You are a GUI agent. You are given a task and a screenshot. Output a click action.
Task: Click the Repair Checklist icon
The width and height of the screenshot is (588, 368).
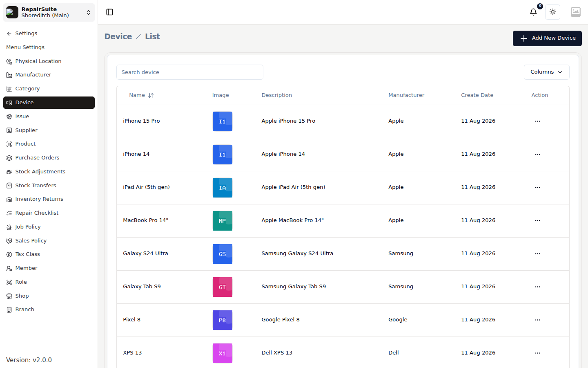pos(9,213)
